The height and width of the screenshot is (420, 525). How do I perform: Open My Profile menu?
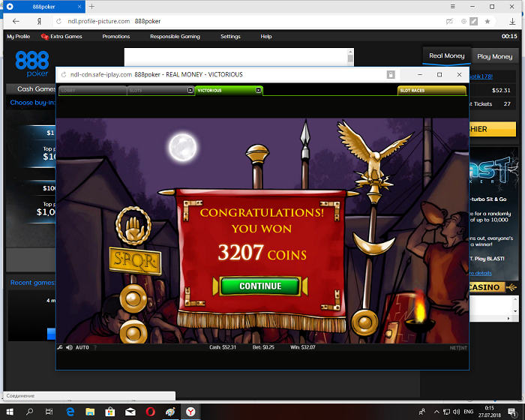pyautogui.click(x=19, y=37)
